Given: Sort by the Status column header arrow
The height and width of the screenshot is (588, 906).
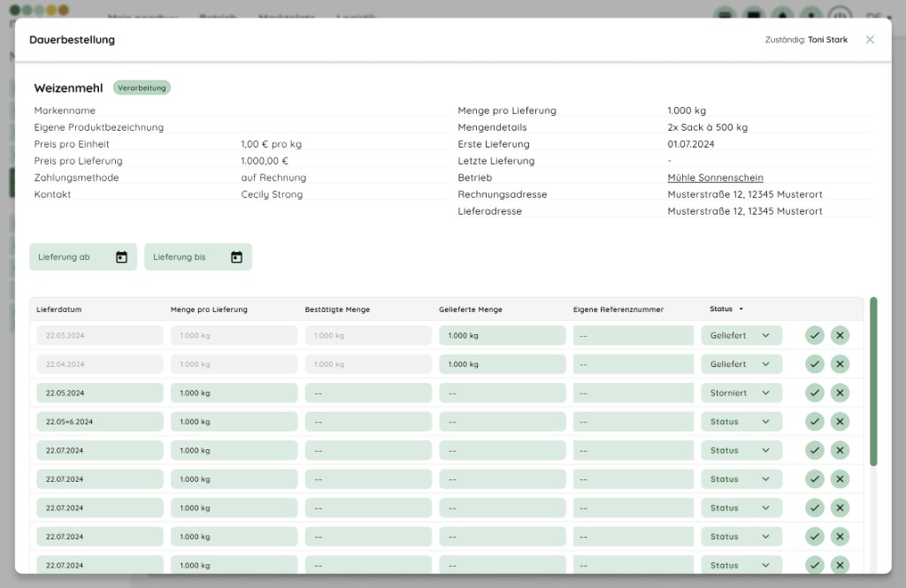Looking at the screenshot, I should [x=741, y=309].
